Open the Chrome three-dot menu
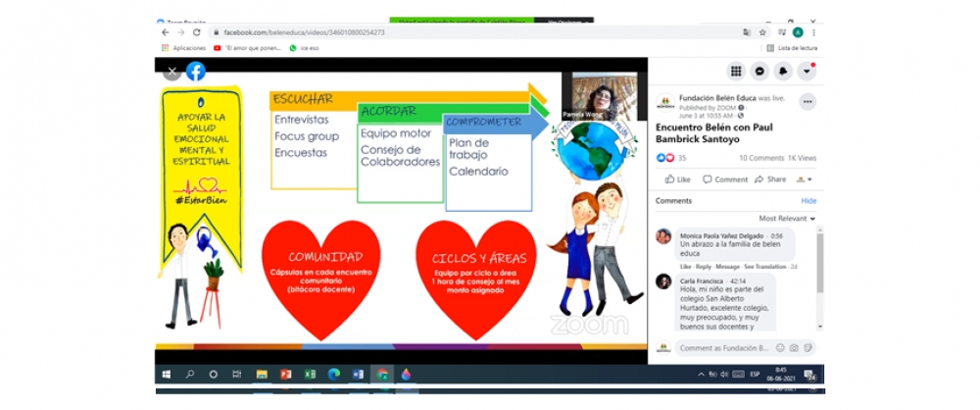This screenshot has width=980, height=410. [x=813, y=32]
